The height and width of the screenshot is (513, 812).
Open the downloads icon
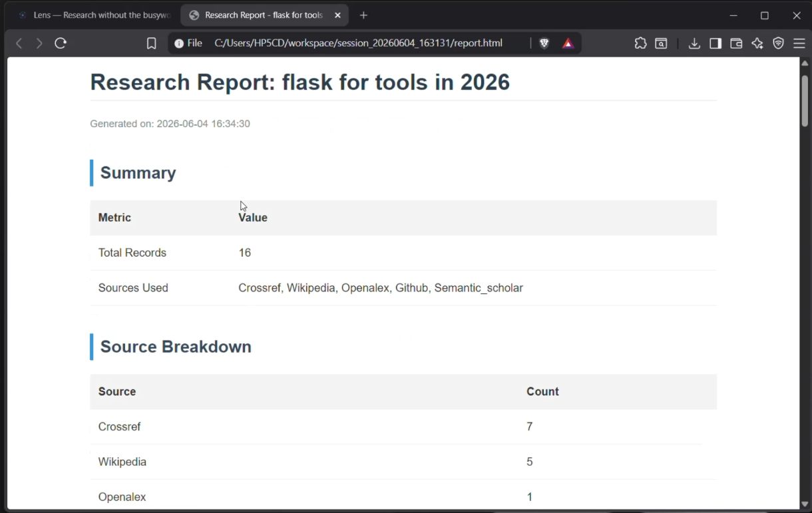tap(694, 43)
